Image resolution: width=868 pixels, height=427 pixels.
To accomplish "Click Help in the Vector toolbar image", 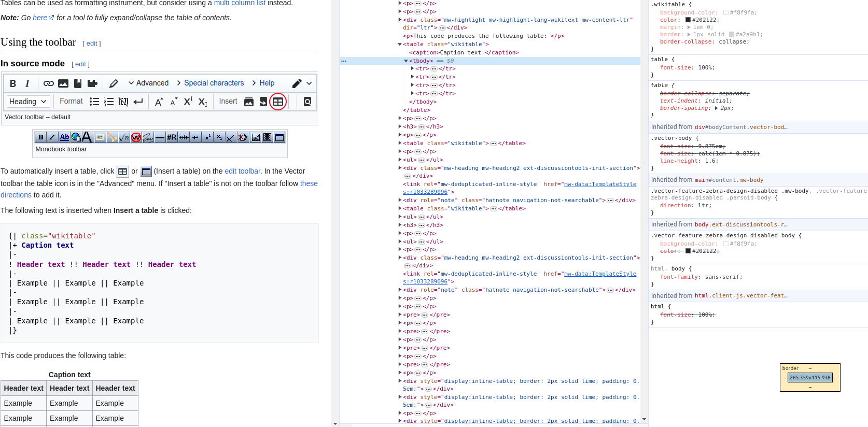I will tap(267, 83).
